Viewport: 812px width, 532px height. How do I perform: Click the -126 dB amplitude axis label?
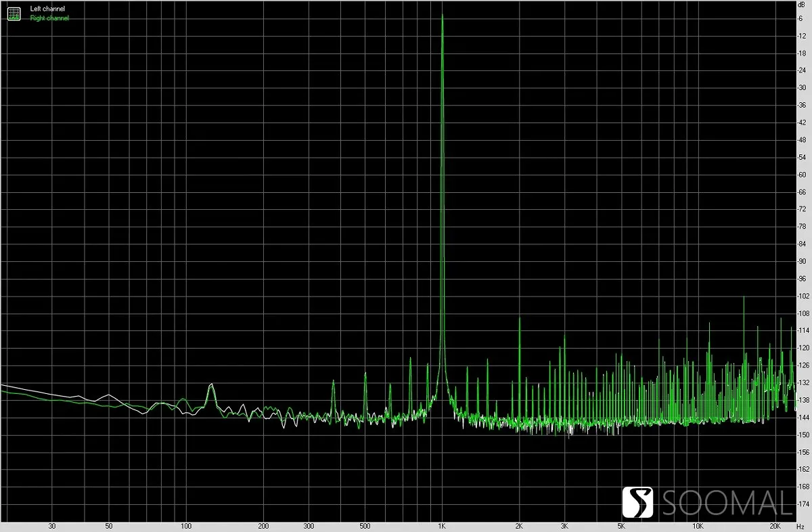[803, 365]
